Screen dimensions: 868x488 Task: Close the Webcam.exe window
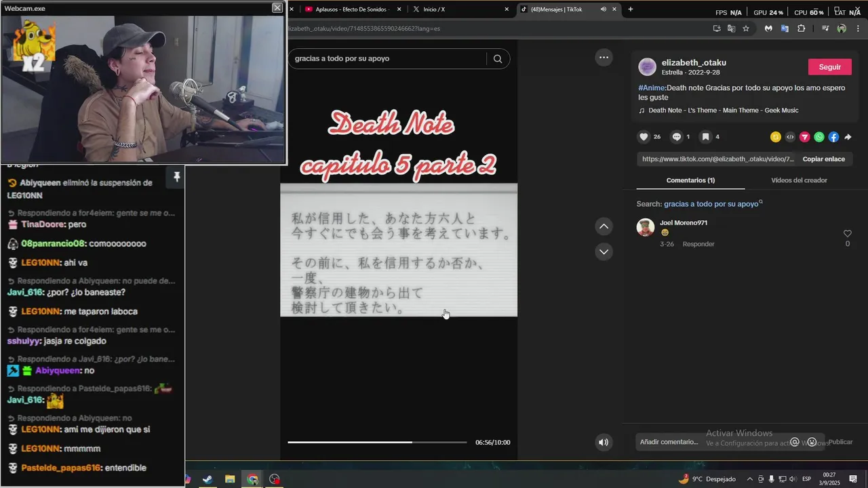coord(277,7)
